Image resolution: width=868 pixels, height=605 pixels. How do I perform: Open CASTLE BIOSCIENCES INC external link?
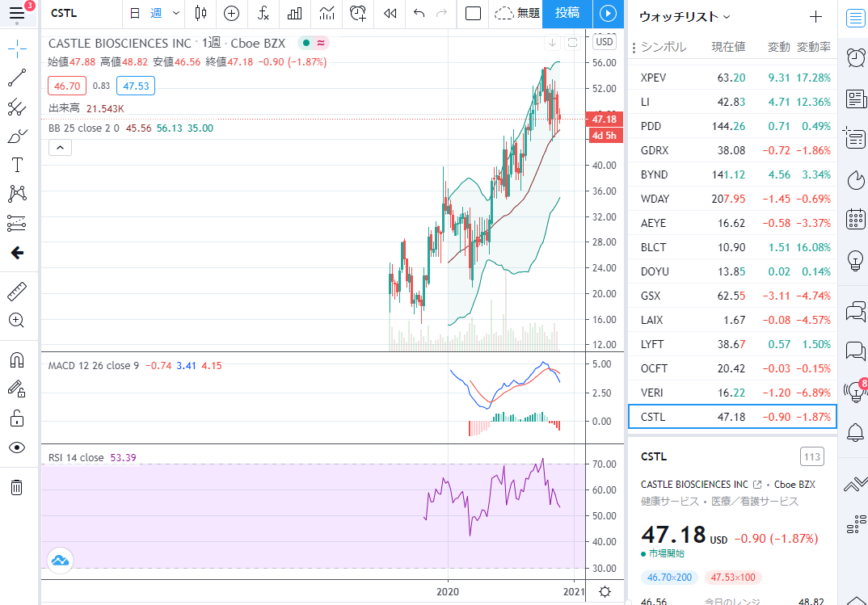757,485
